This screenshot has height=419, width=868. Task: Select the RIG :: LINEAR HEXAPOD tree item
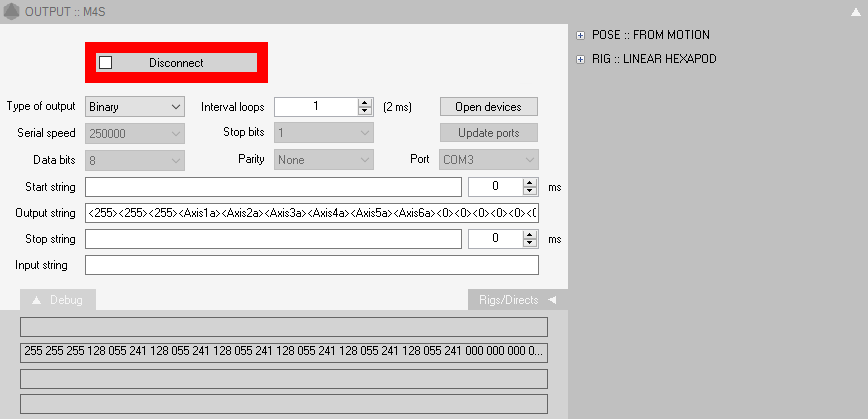pos(654,59)
